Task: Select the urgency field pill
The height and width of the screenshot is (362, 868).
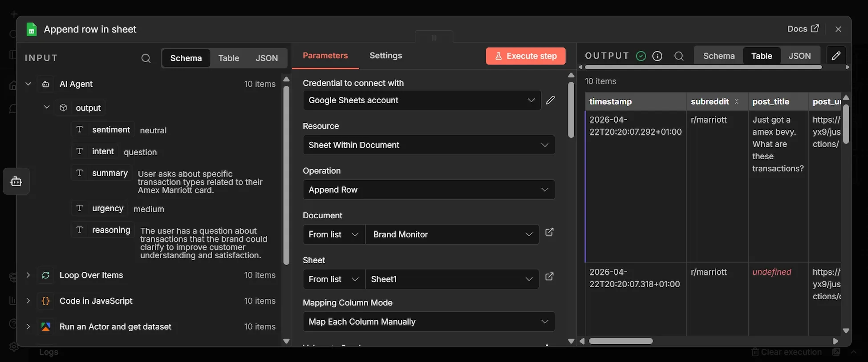Action: click(100, 208)
